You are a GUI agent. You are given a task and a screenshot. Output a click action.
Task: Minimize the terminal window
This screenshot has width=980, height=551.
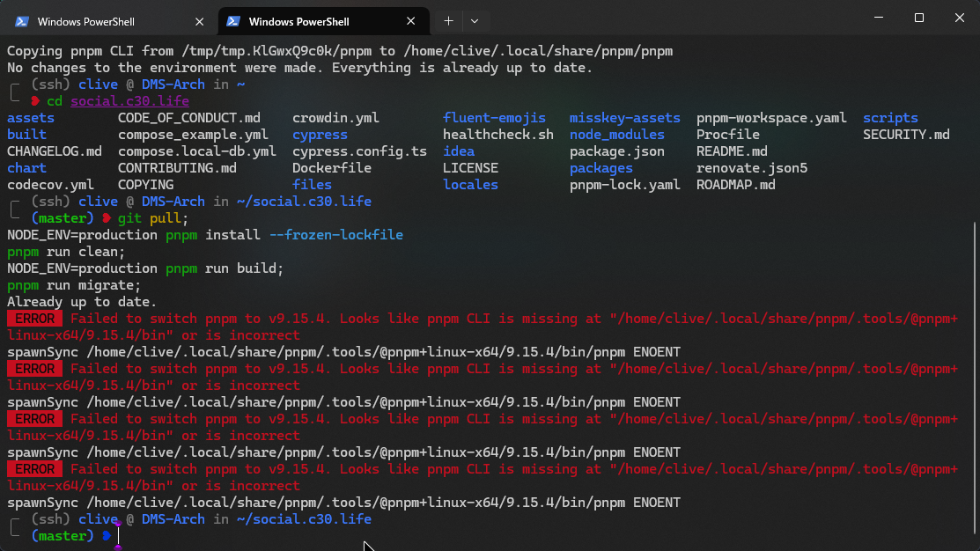pos(877,18)
